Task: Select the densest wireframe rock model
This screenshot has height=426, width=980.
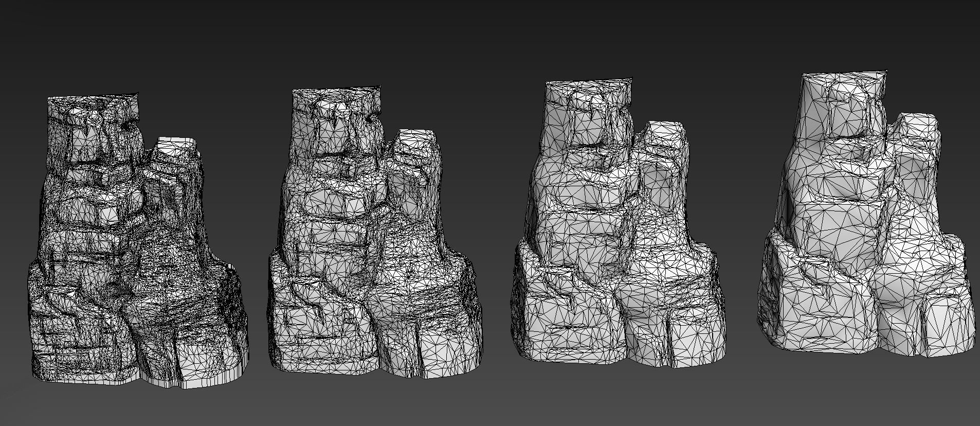Action: pyautogui.click(x=139, y=240)
